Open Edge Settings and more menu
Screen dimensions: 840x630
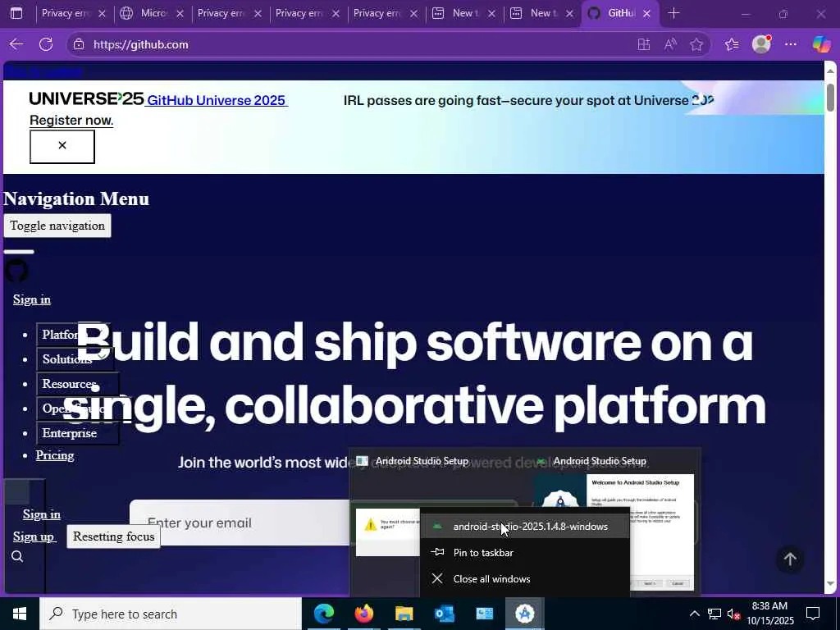tap(791, 44)
